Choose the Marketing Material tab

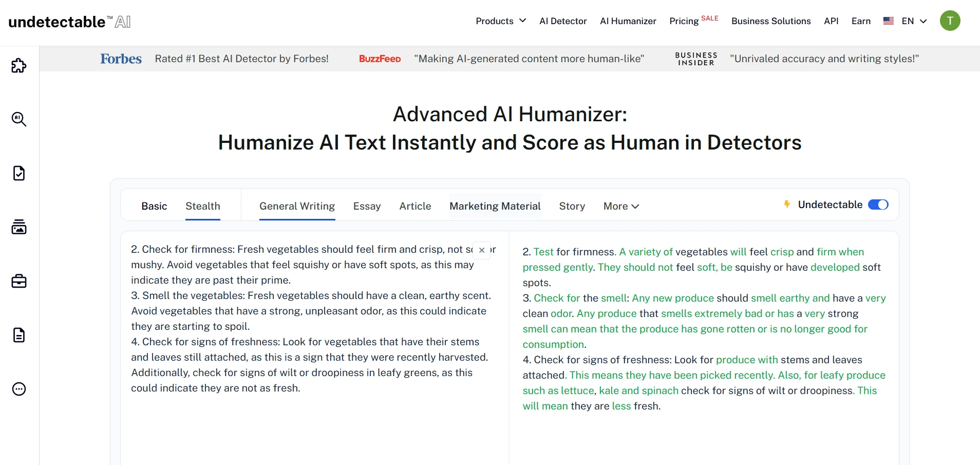pyautogui.click(x=495, y=206)
